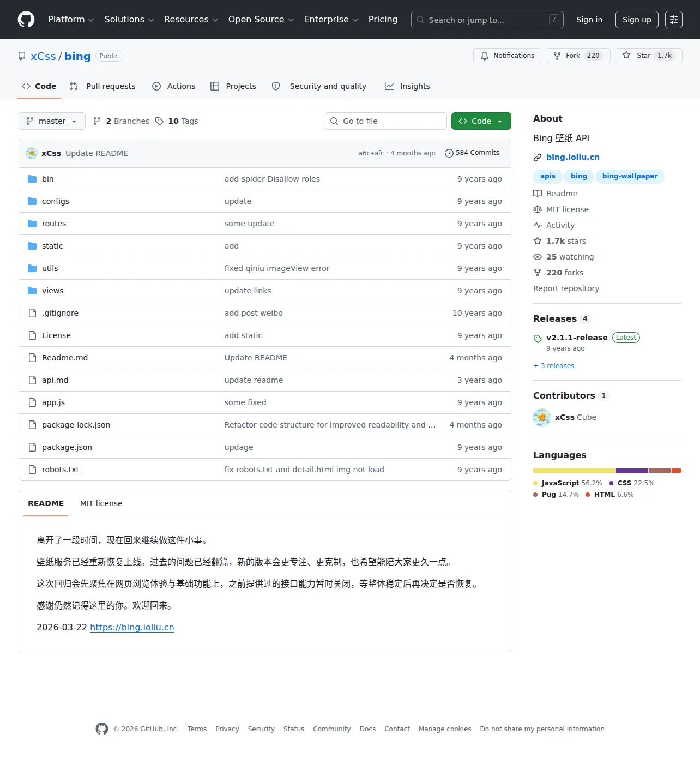Open the 10 Tags link
Screen dimensions: 700x758
tap(177, 121)
